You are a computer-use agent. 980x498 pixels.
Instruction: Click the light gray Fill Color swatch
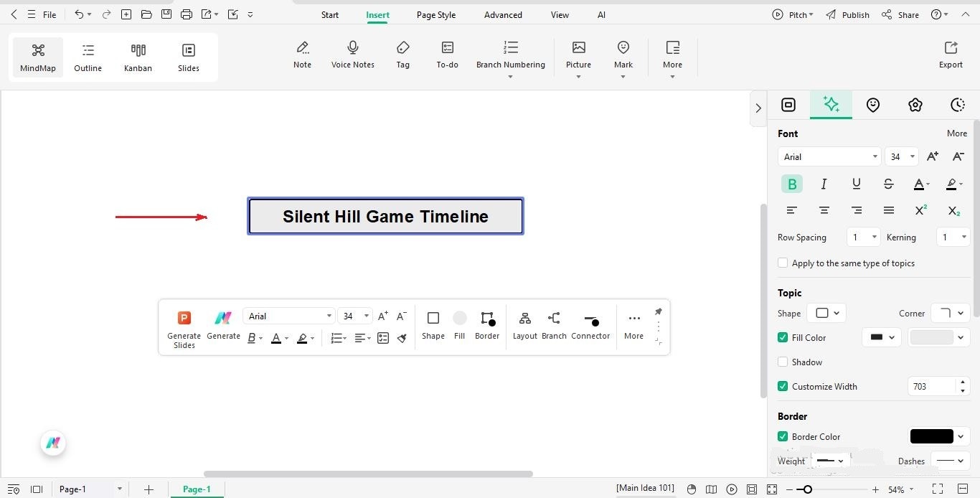pos(931,337)
